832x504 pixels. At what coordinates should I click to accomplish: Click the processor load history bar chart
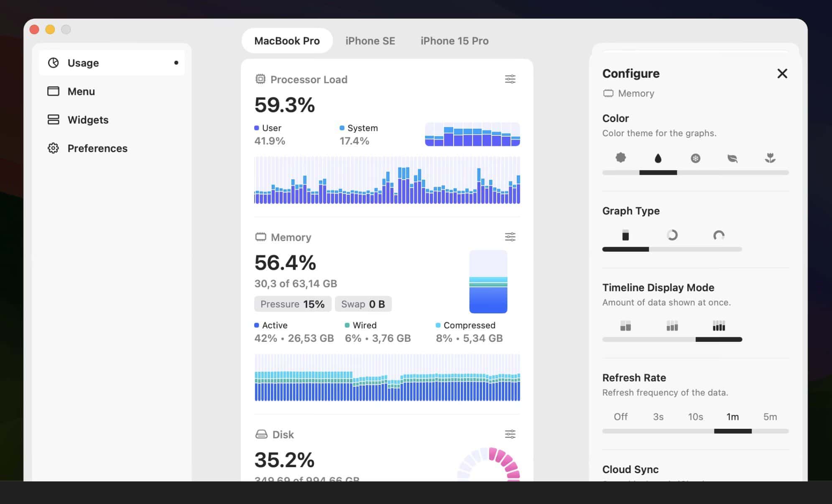tap(387, 180)
